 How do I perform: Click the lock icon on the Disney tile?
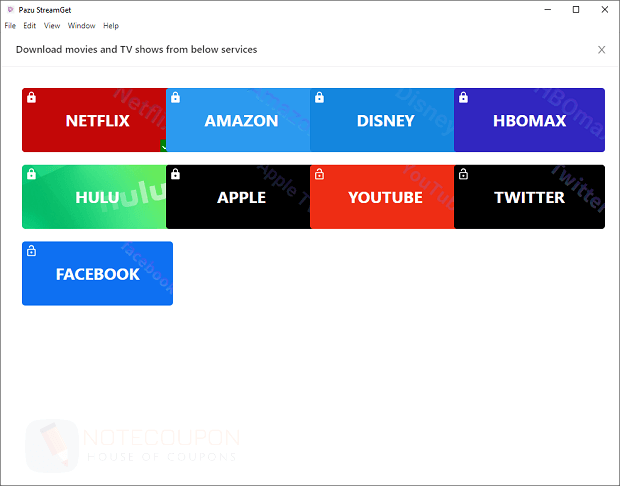[x=319, y=97]
